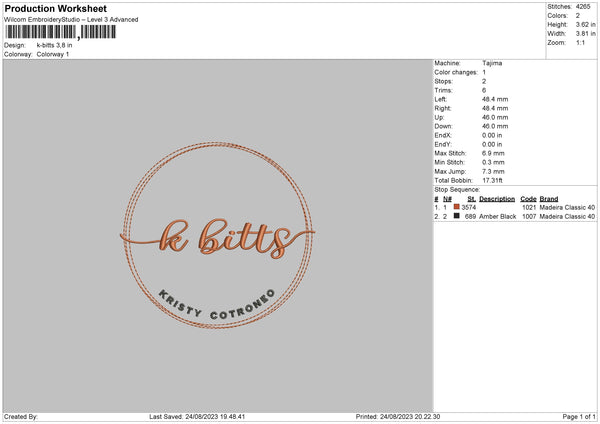Click thread code 1021
600x424 pixels.
[x=529, y=207]
